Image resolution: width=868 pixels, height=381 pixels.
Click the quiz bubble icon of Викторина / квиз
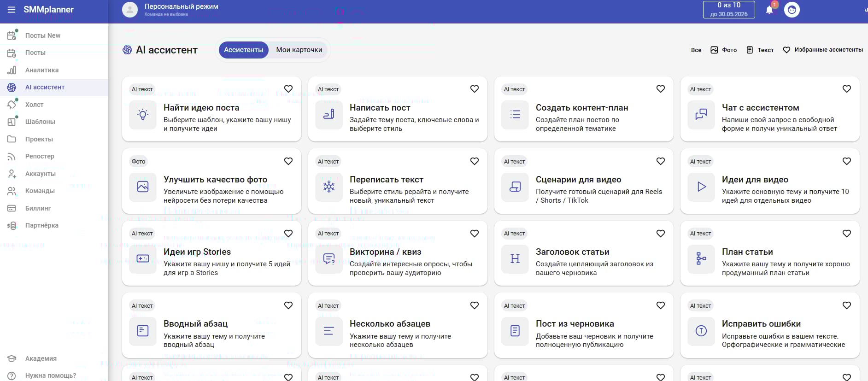click(x=329, y=259)
